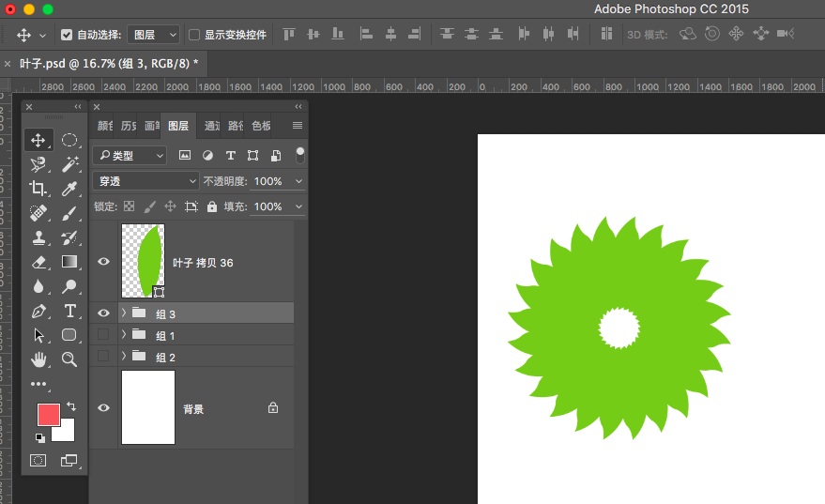Filter layers by shape layers
825x504 pixels.
tap(253, 155)
